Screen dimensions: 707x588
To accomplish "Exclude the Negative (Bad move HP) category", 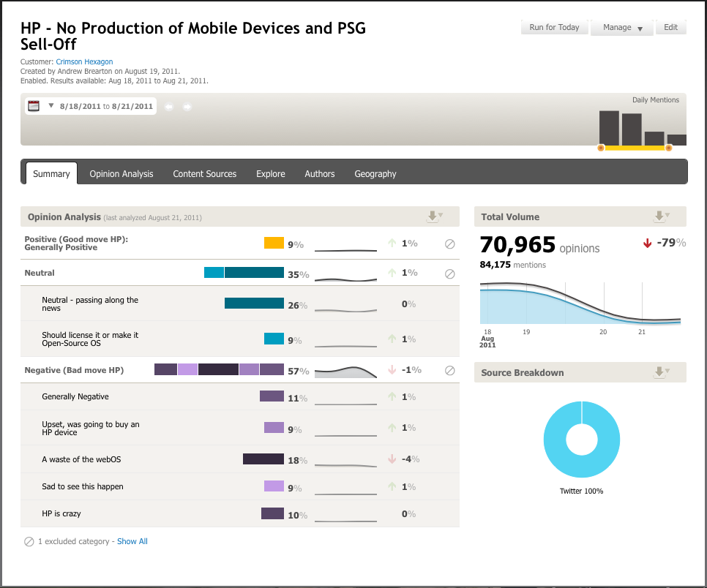I will click(x=449, y=370).
